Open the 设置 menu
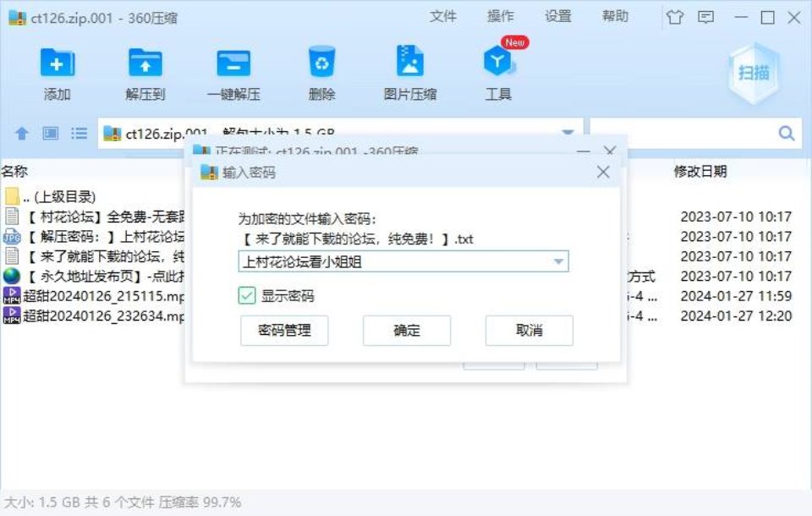The width and height of the screenshot is (812, 516). pyautogui.click(x=557, y=17)
